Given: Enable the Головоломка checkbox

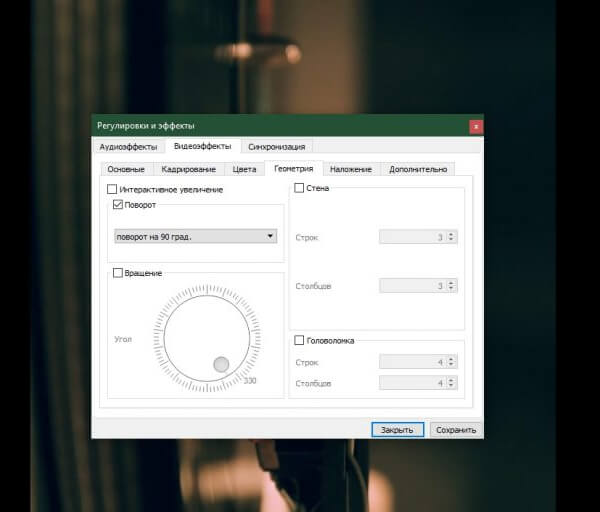Looking at the screenshot, I should click(x=299, y=340).
